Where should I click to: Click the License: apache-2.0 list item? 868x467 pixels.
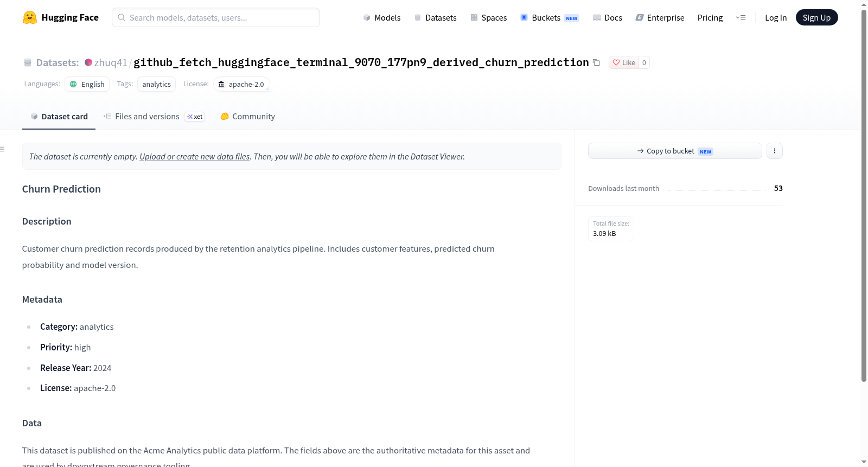tap(78, 388)
